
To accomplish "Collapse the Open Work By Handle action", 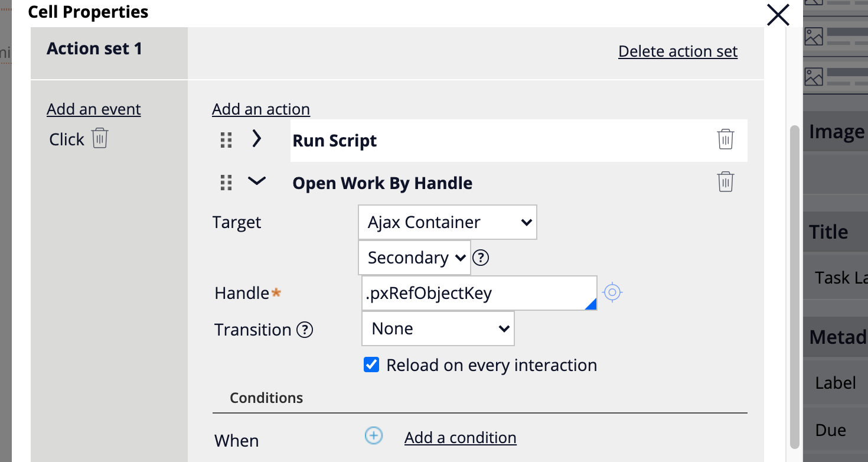I will tap(256, 182).
